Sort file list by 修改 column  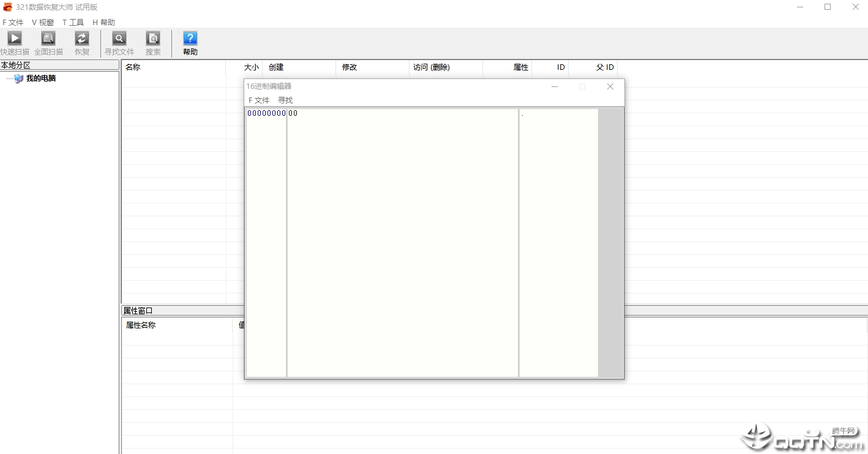373,67
